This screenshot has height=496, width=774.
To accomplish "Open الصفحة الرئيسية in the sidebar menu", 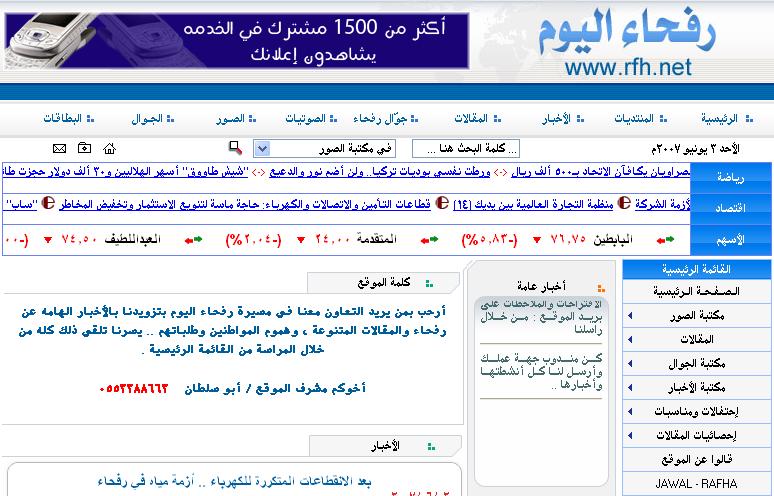I will tap(697, 291).
